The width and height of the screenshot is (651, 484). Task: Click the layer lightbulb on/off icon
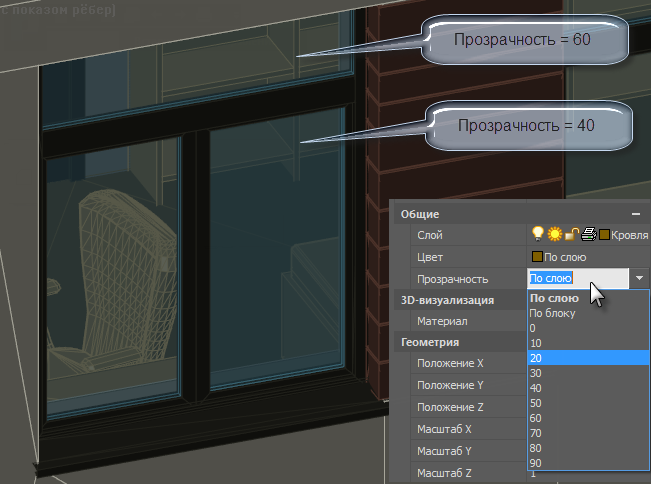click(537, 234)
